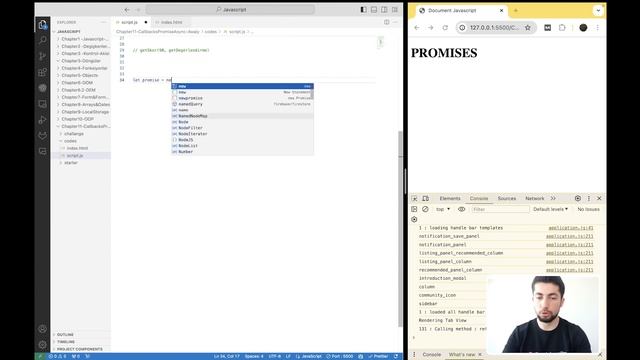This screenshot has width=640, height=360.
Task: Open Explorer view in VS Code activity bar
Action: tap(42, 24)
